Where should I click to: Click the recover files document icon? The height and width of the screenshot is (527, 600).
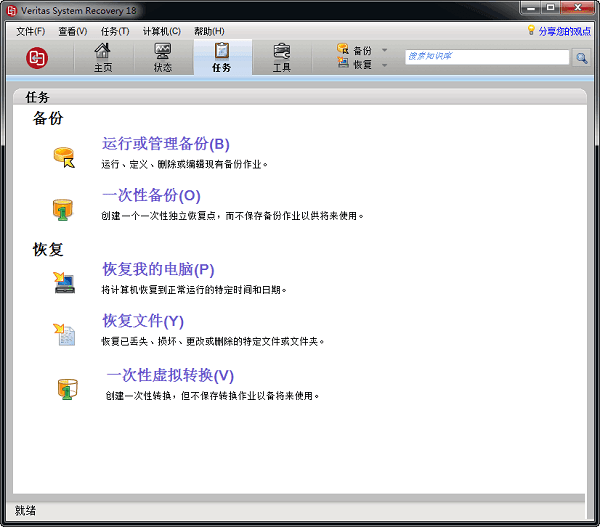pyautogui.click(x=64, y=334)
